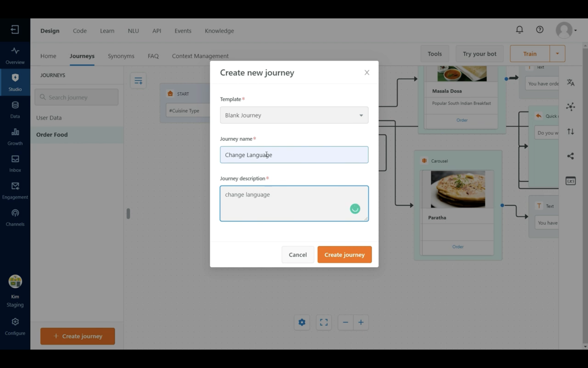Select the User Data journey
Image resolution: width=588 pixels, height=368 pixels.
pos(77,118)
